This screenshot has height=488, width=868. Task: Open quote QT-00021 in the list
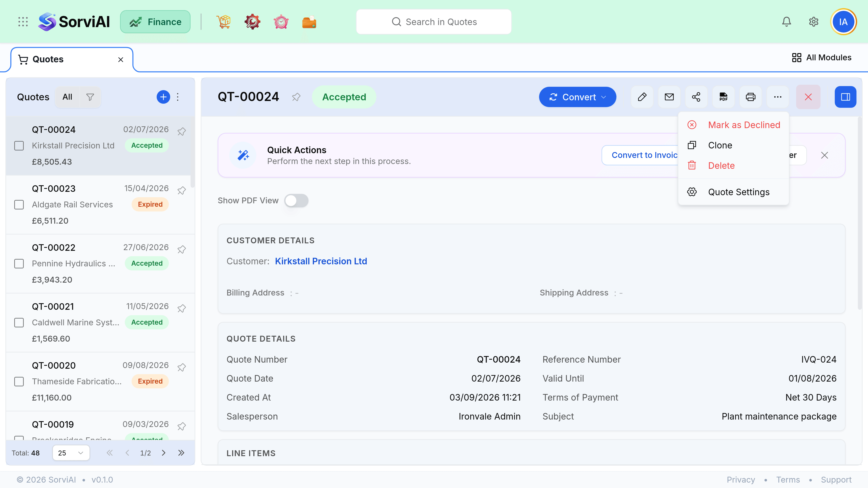tap(100, 323)
